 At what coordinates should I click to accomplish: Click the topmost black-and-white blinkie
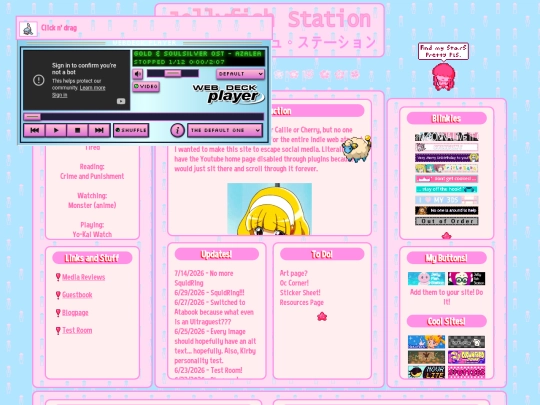coord(447,137)
